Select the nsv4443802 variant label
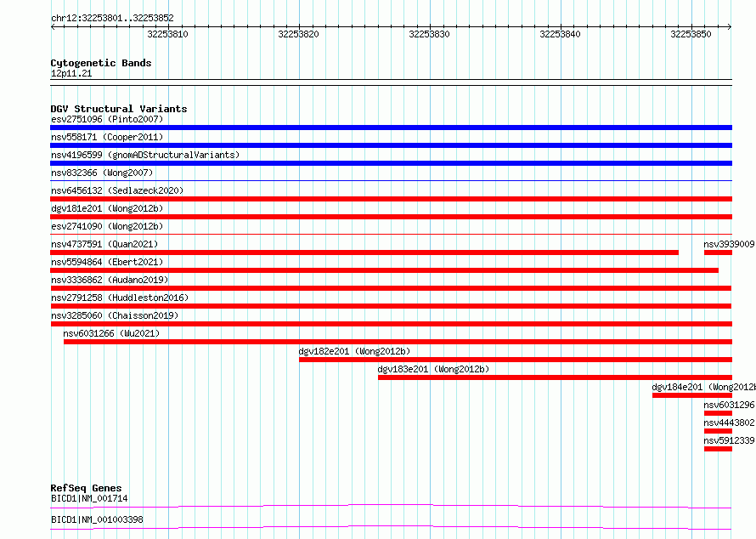This screenshot has width=756, height=539. pos(729,423)
